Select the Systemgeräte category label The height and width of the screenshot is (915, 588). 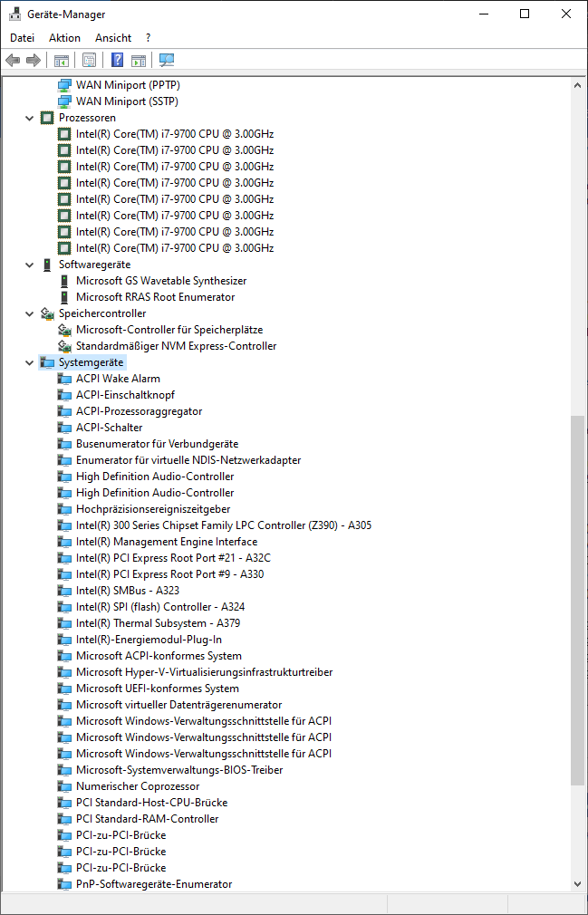tap(91, 363)
